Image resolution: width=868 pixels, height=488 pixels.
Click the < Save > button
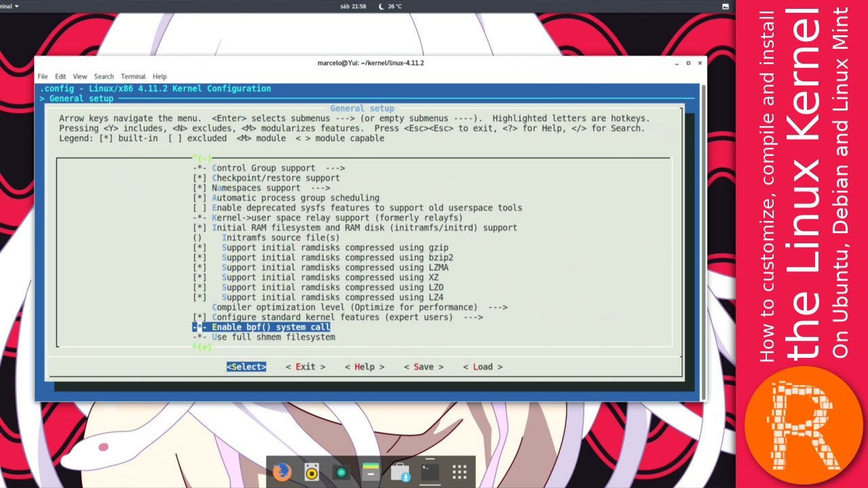(423, 367)
